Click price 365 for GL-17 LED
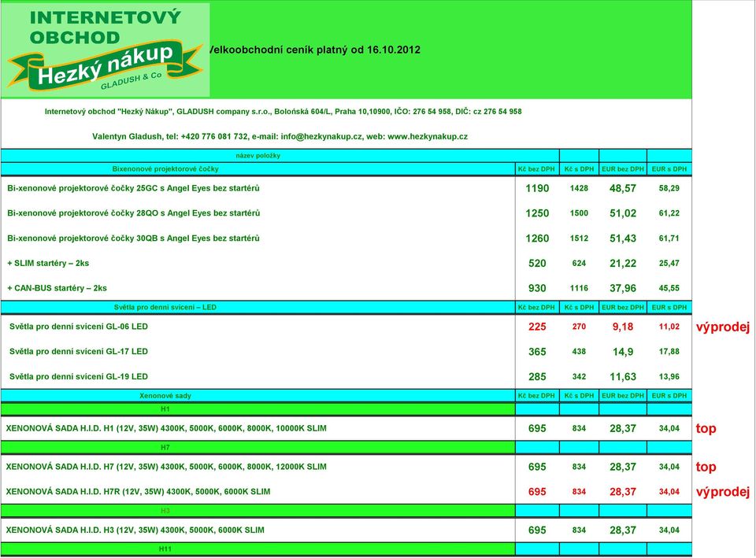The width and height of the screenshot is (756, 558). point(537,353)
